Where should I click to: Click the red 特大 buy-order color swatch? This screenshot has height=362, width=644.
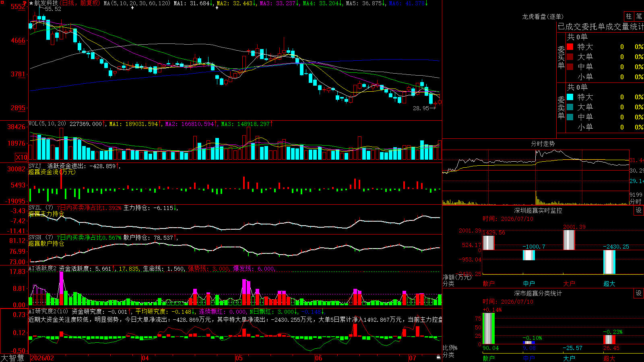(x=570, y=47)
